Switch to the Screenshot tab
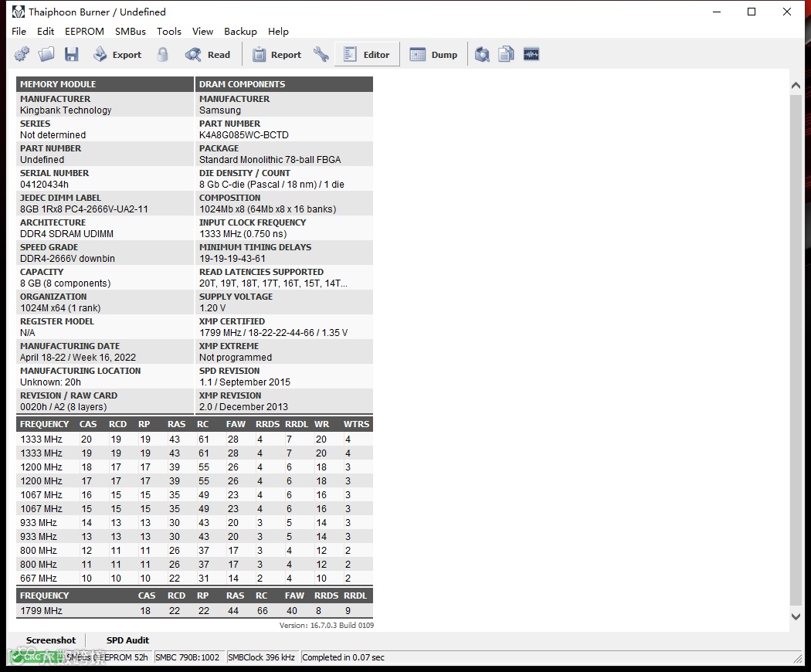 point(51,640)
